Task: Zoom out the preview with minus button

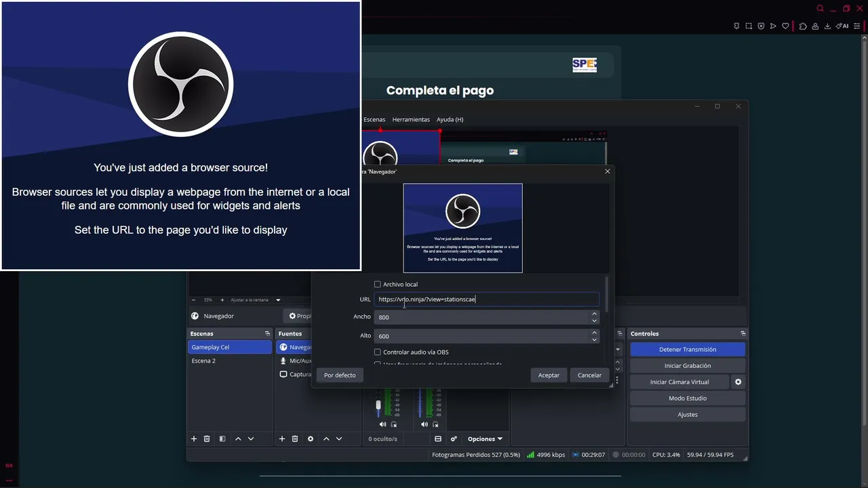Action: tap(193, 300)
